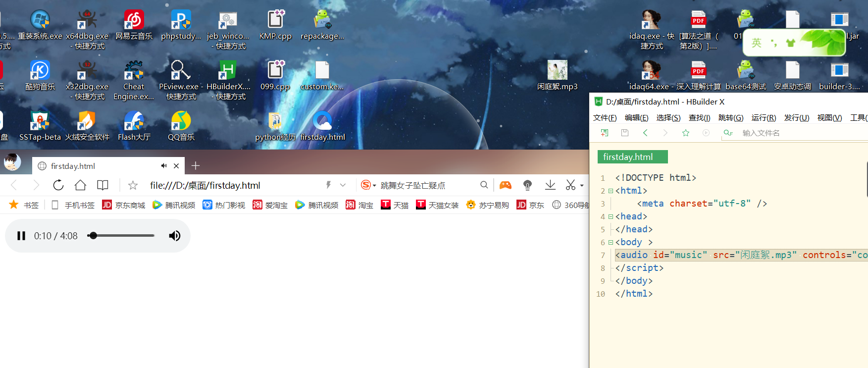
Task: Mute the firstday.html browser tab sound
Action: click(164, 166)
